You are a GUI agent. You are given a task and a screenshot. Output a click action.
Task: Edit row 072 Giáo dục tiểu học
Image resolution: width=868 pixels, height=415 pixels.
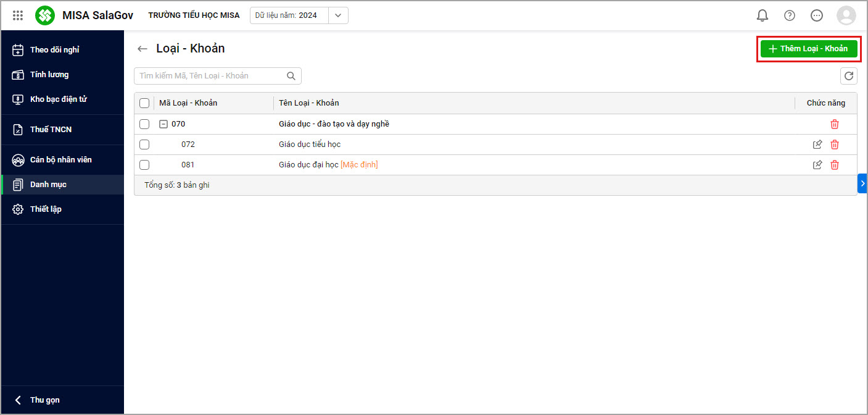click(x=817, y=145)
